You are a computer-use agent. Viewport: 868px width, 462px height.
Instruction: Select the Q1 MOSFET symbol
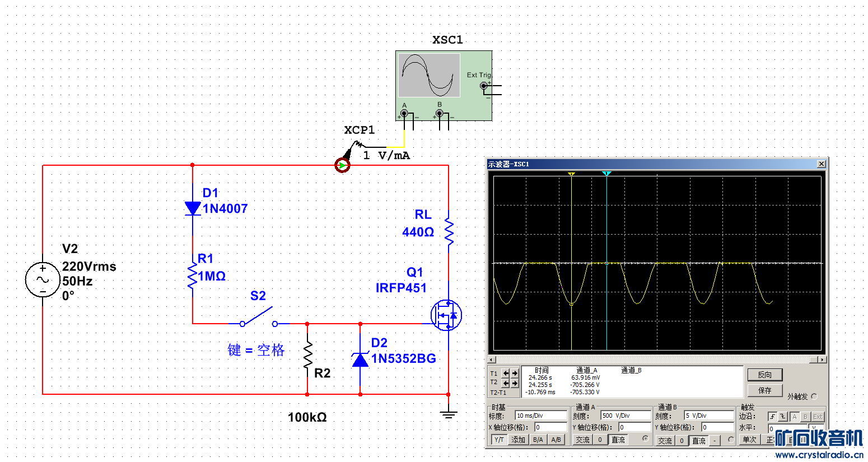(x=446, y=315)
